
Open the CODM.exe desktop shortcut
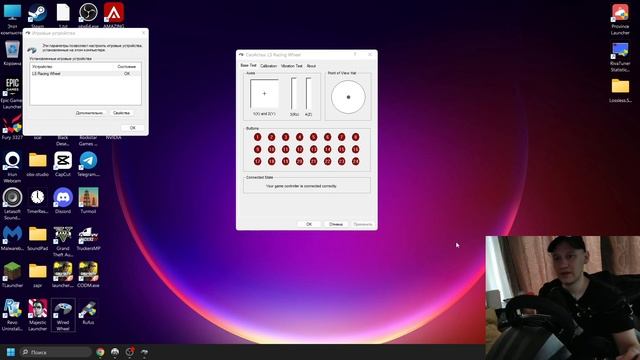coord(88,275)
